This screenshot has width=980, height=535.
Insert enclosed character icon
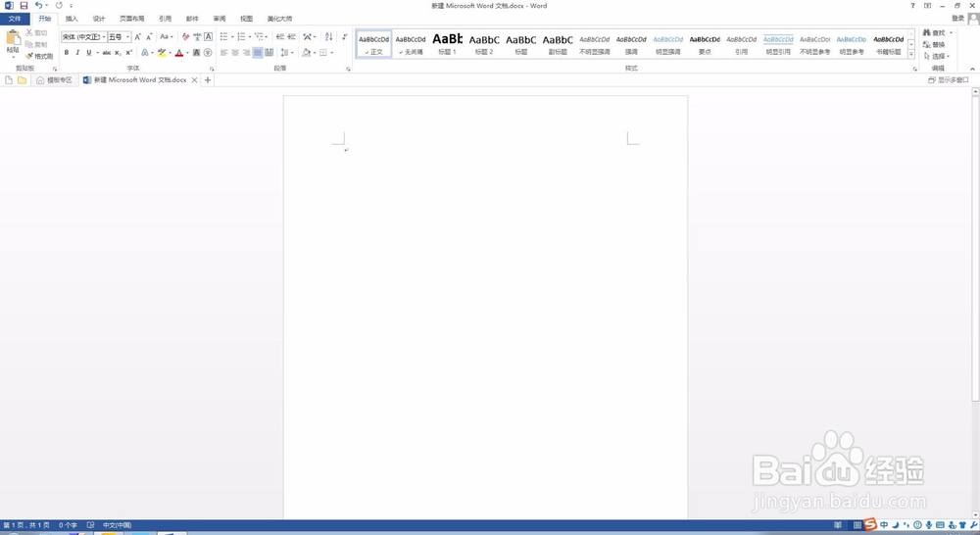208,53
